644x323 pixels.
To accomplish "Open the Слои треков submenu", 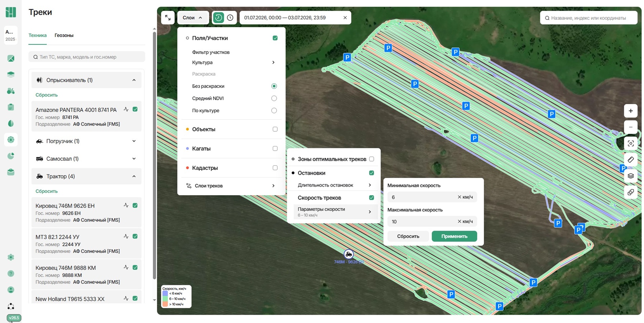I will pos(231,186).
